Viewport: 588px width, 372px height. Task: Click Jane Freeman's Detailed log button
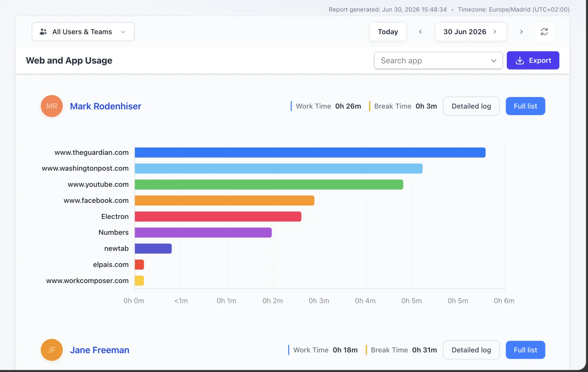coord(471,350)
